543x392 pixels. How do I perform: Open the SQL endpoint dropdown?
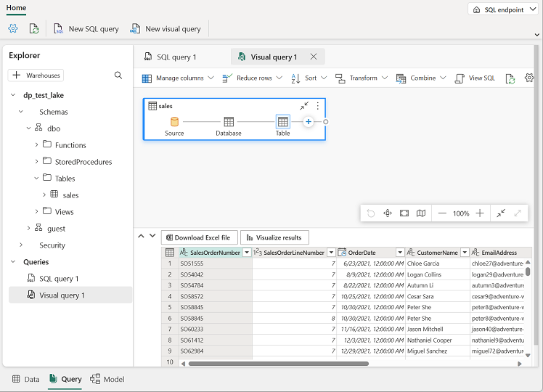[505, 9]
